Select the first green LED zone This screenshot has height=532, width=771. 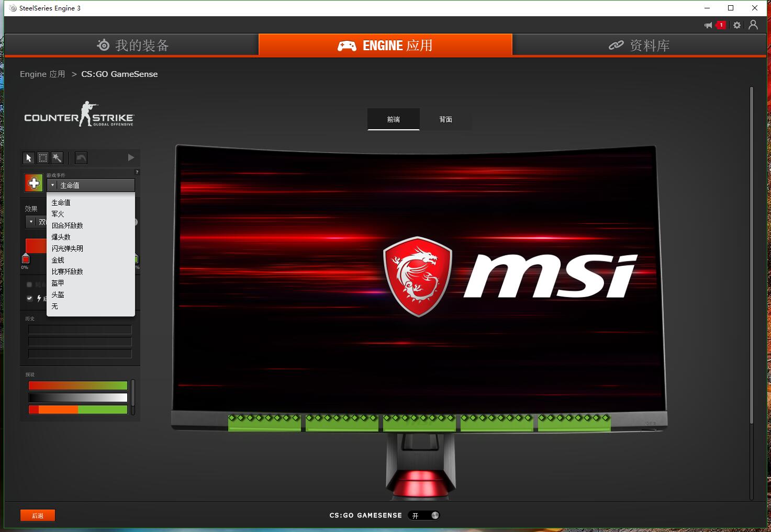point(264,423)
